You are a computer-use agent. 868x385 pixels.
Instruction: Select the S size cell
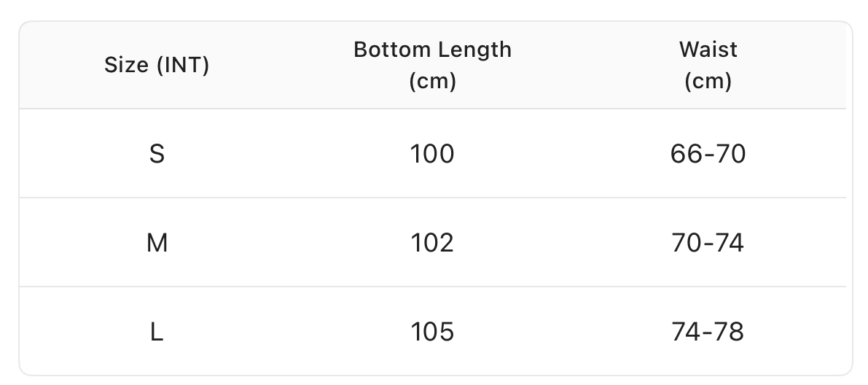tap(157, 154)
